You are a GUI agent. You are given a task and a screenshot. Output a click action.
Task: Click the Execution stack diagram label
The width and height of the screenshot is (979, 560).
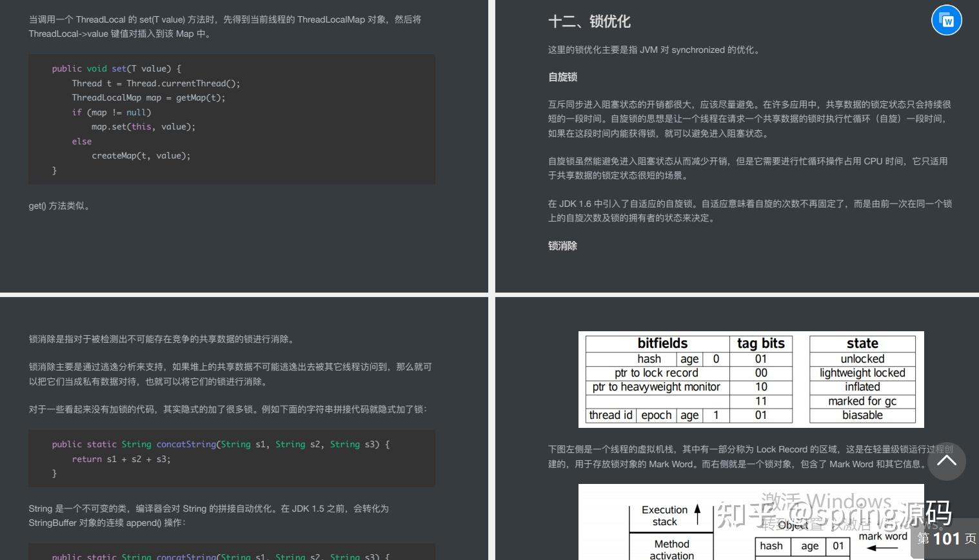tap(664, 516)
